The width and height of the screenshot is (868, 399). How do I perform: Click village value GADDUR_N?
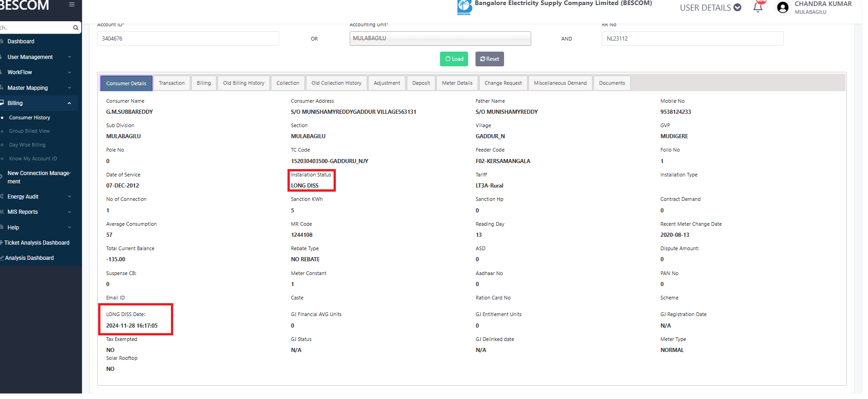click(x=490, y=136)
